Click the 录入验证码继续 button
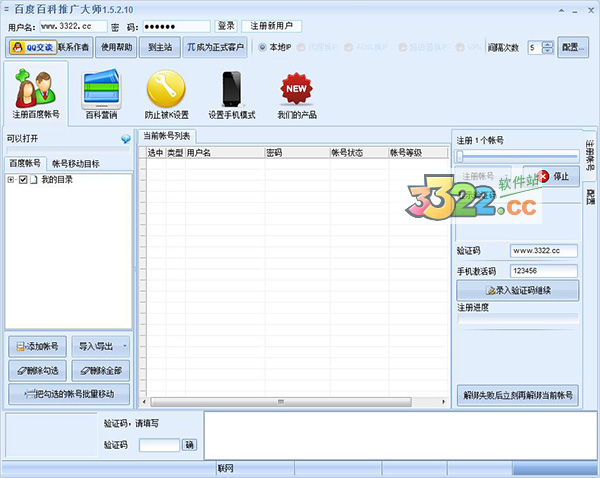 [517, 290]
